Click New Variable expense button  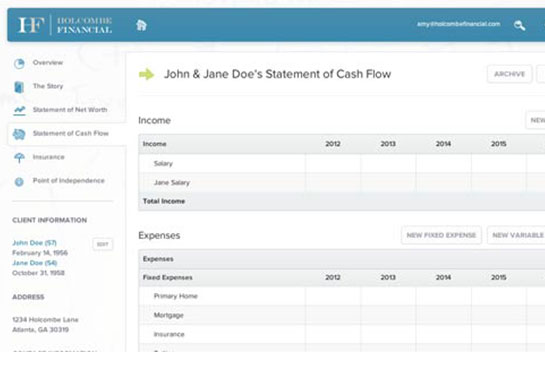point(516,235)
